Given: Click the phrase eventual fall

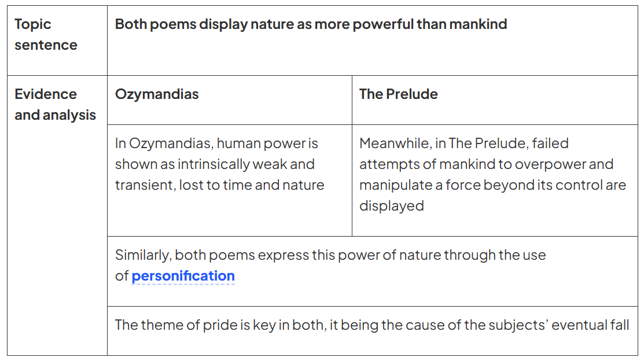Looking at the screenshot, I should [x=590, y=325].
